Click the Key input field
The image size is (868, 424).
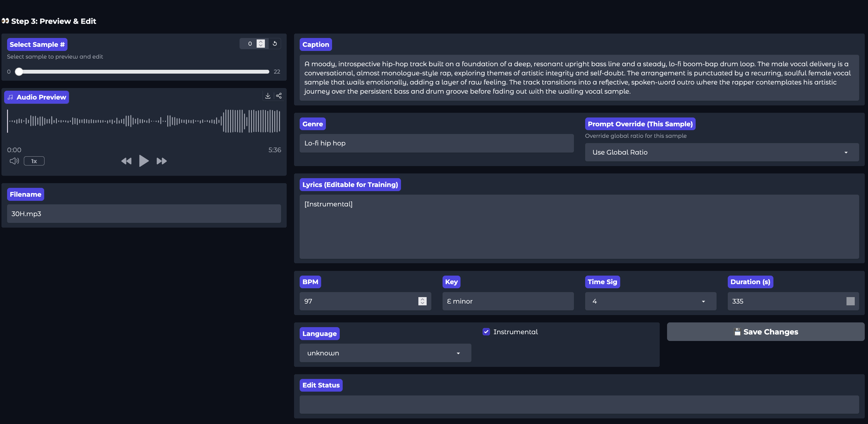click(507, 301)
